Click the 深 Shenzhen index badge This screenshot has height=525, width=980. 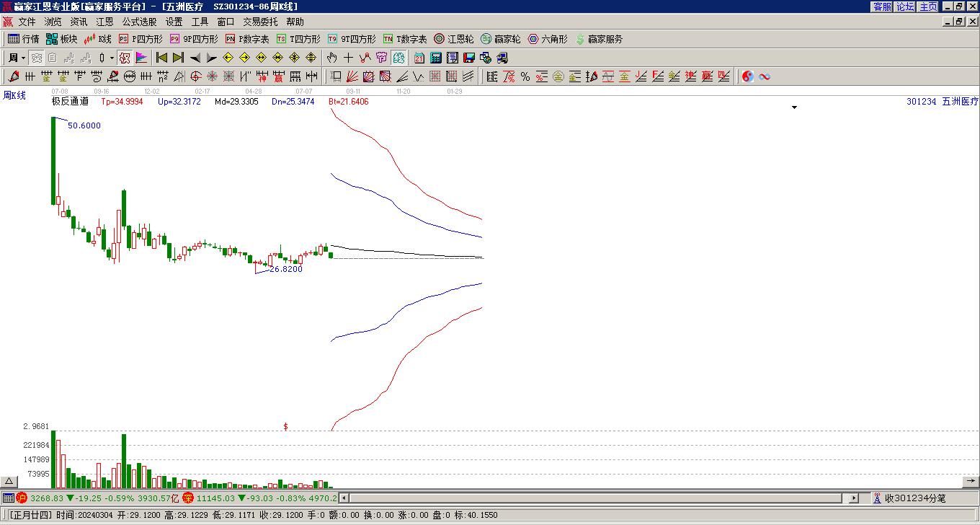coord(188,498)
